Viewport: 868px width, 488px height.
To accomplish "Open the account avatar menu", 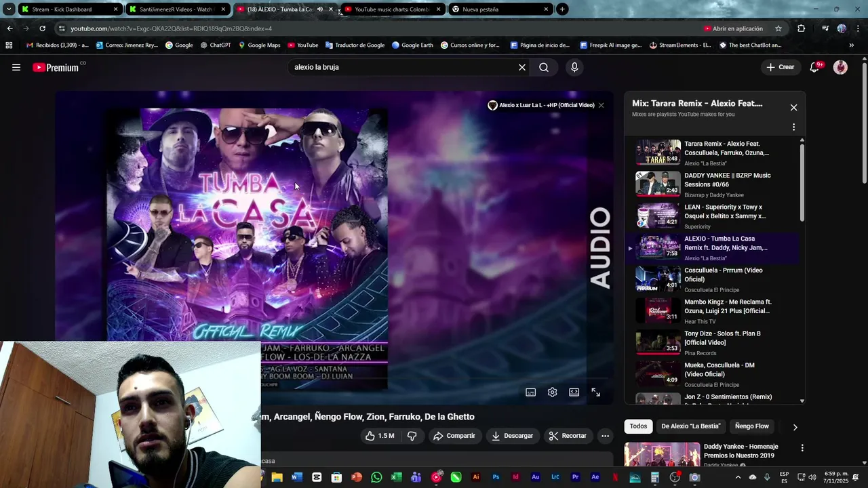I will pyautogui.click(x=840, y=67).
